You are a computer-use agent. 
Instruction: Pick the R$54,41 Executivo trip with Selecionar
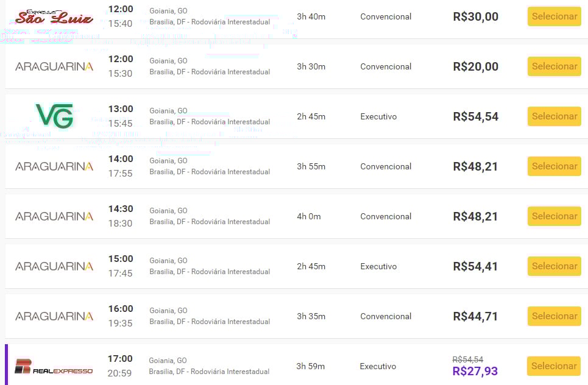coord(554,266)
